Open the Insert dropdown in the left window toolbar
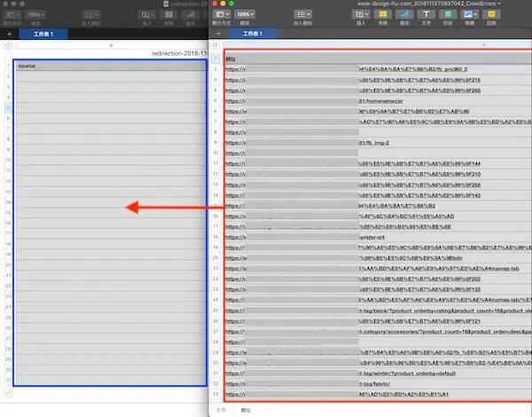This screenshot has height=417, width=532. point(147,14)
